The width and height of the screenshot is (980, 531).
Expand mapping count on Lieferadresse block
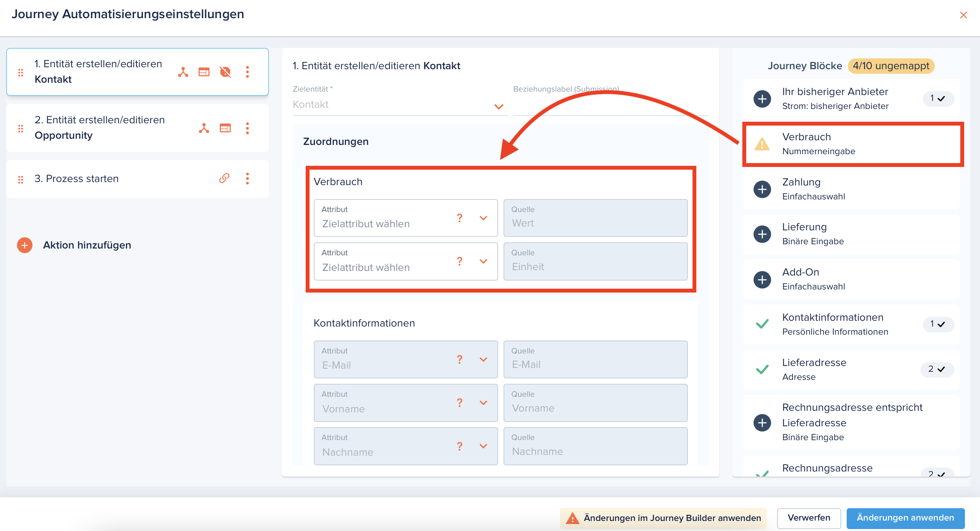click(x=937, y=369)
